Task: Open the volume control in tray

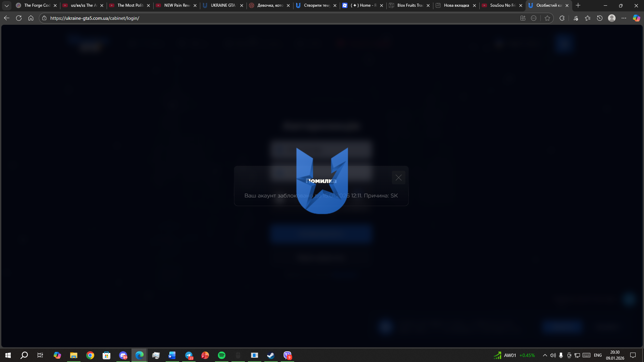Action: [553, 355]
